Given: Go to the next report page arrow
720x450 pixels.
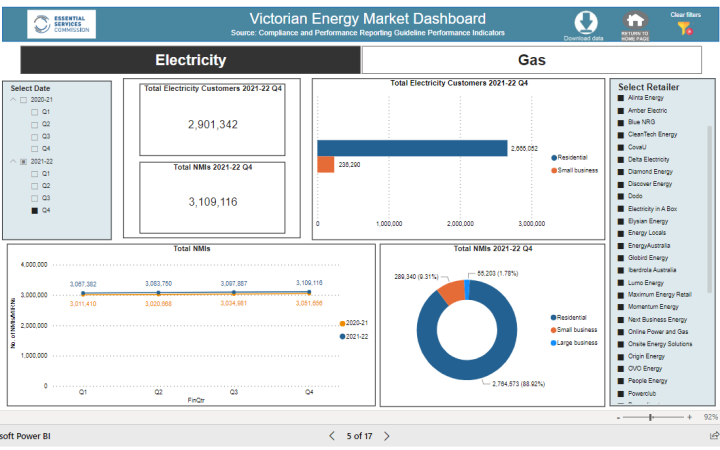Looking at the screenshot, I should 387,436.
